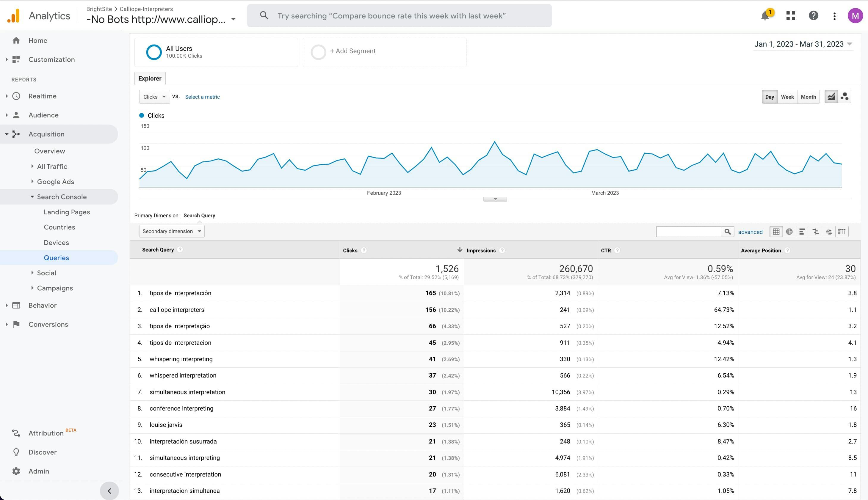Select the pivot table view icon
Viewport: 868px width, 500px height.
coord(842,232)
